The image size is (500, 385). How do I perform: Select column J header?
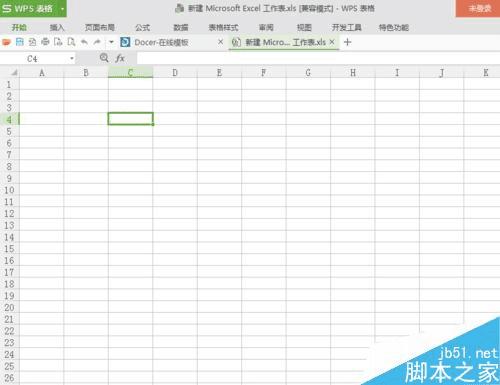pyautogui.click(x=441, y=73)
